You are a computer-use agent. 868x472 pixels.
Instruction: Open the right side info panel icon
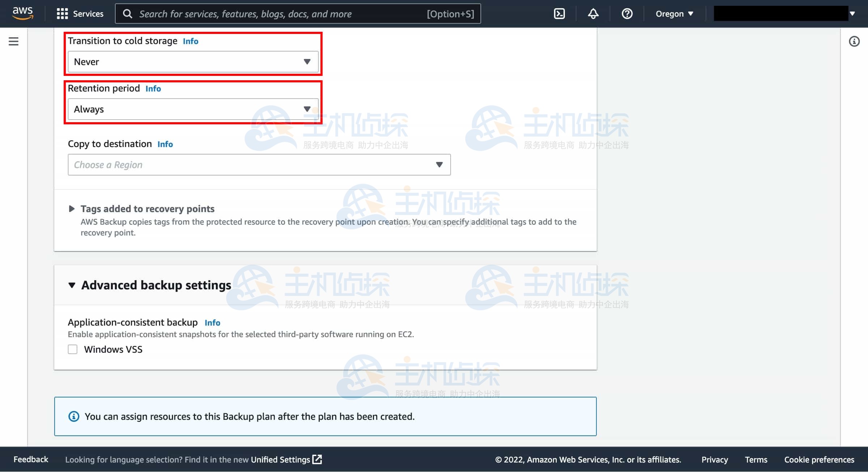click(854, 42)
